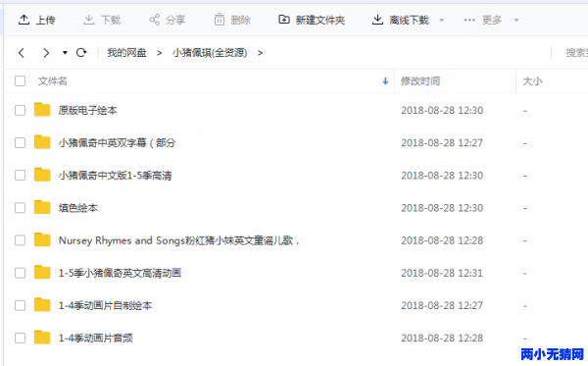Screen dimensions: 588x366
Task: Click modified time of 原版电子绘本 row
Action: (x=442, y=110)
